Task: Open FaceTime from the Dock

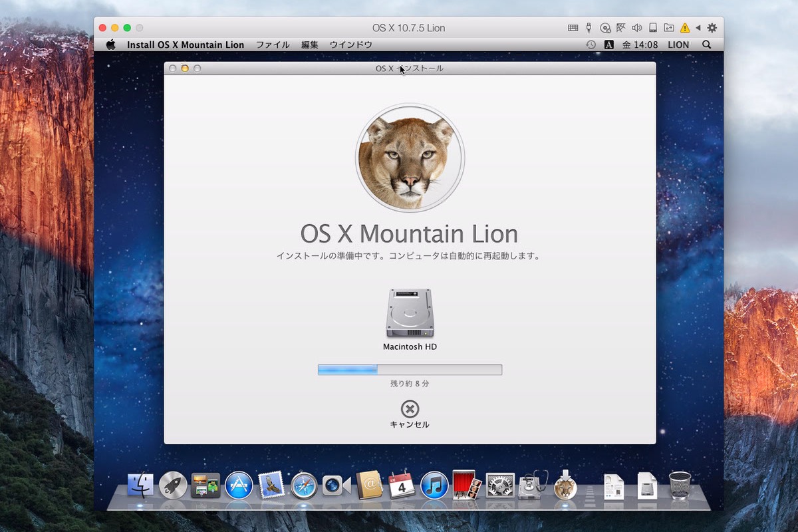Action: (x=336, y=485)
